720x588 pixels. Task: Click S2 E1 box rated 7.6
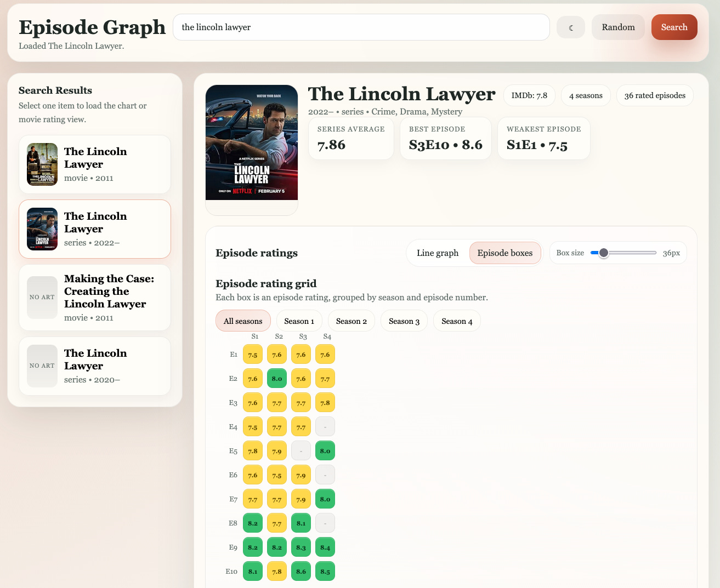click(277, 355)
